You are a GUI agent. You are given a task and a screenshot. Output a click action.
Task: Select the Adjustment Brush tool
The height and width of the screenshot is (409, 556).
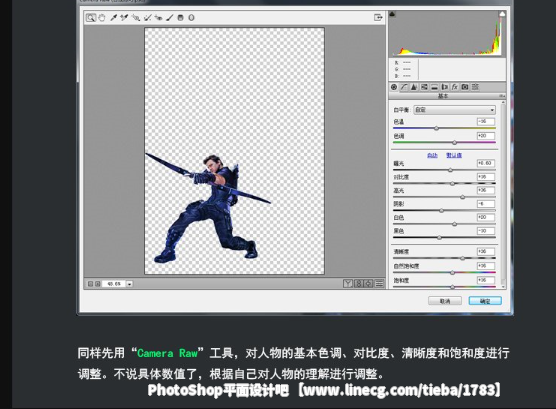169,17
